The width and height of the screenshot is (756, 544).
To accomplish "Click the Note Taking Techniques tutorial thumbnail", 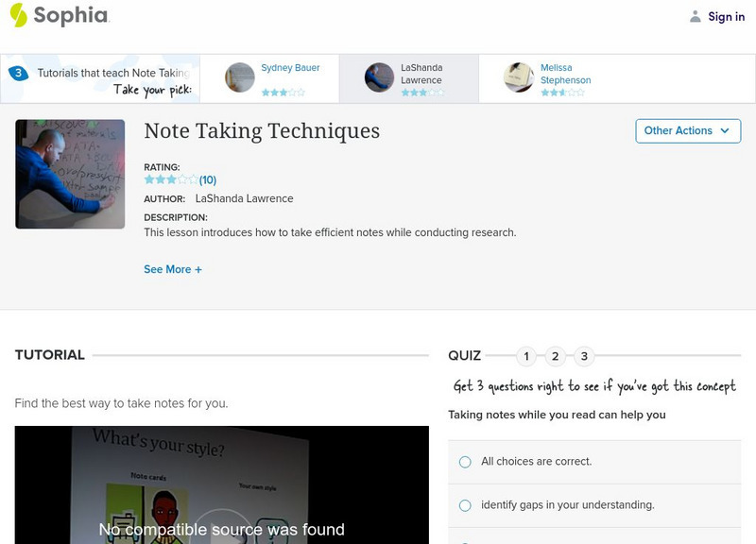I will tap(70, 174).
